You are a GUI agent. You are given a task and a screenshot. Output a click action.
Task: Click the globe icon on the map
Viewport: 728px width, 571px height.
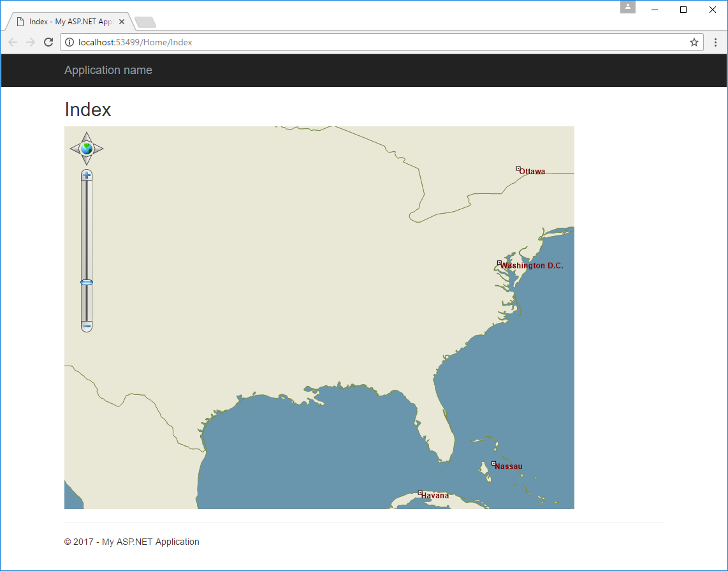point(87,149)
